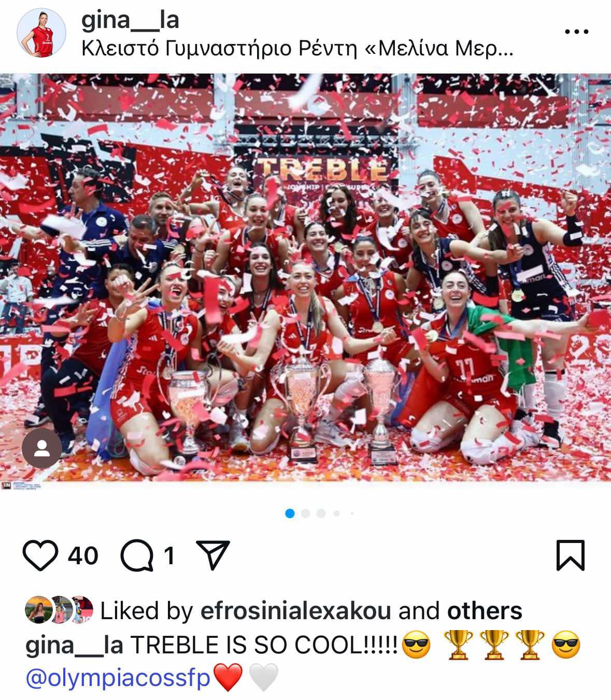Open efrosinialexakou profile from likes
The height and width of the screenshot is (700, 611).
click(x=295, y=611)
